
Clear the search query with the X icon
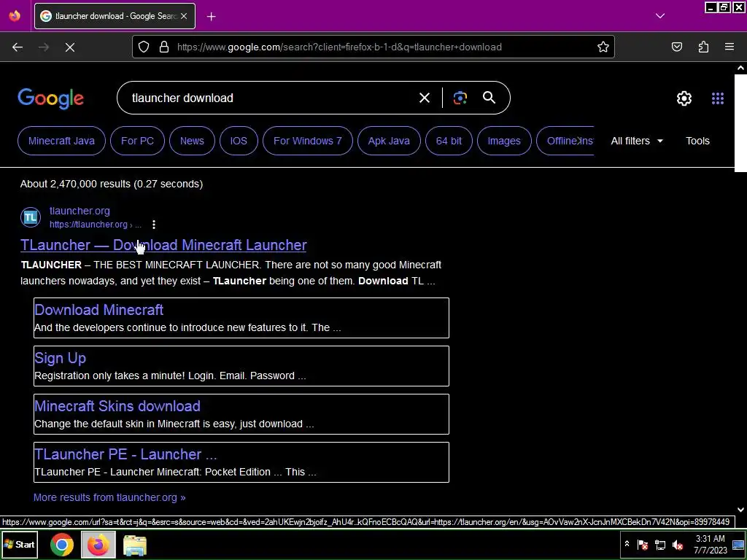(x=424, y=98)
